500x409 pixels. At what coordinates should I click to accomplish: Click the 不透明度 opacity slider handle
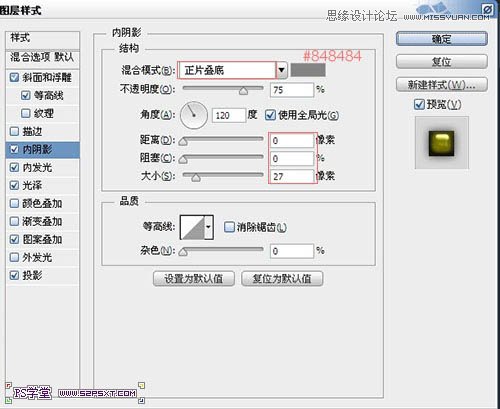244,91
